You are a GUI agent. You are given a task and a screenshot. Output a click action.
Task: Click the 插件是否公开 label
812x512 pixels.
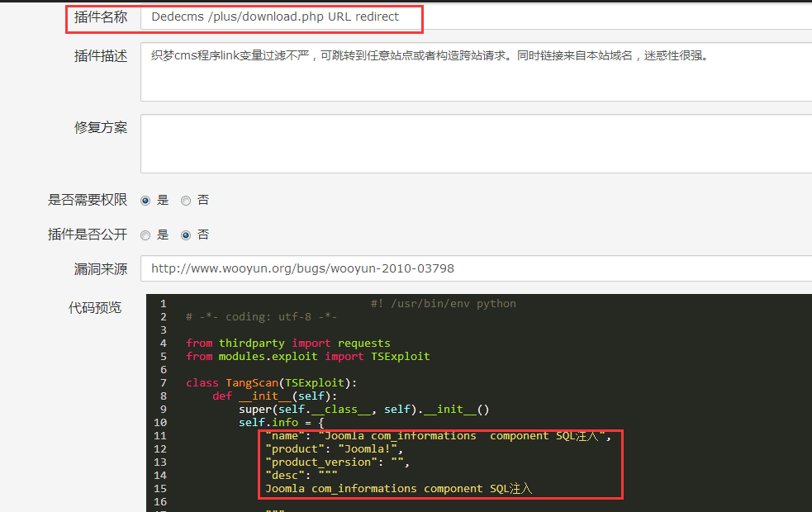tap(88, 235)
